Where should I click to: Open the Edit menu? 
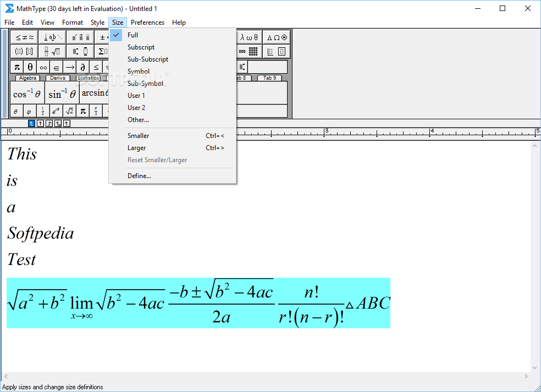(27, 23)
